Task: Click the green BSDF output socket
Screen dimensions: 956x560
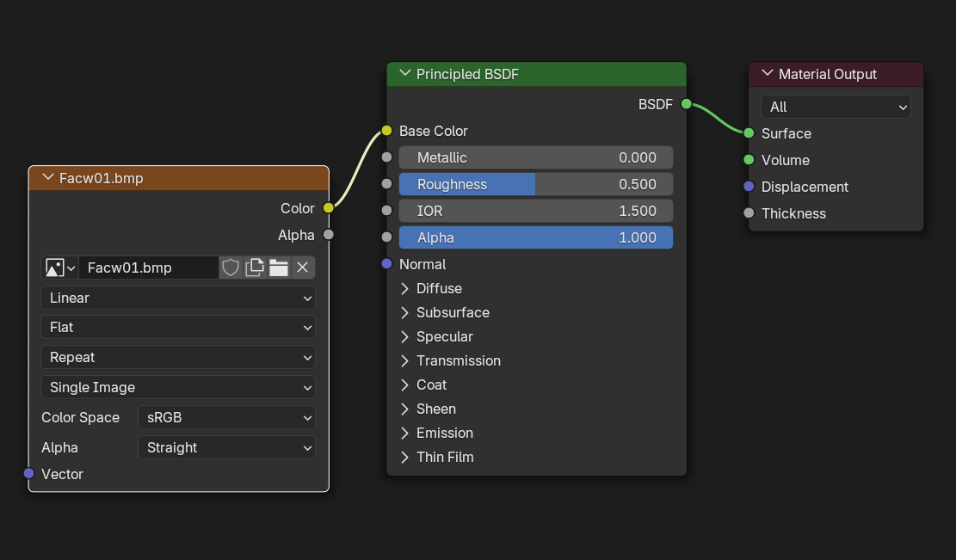Action: pyautogui.click(x=686, y=104)
